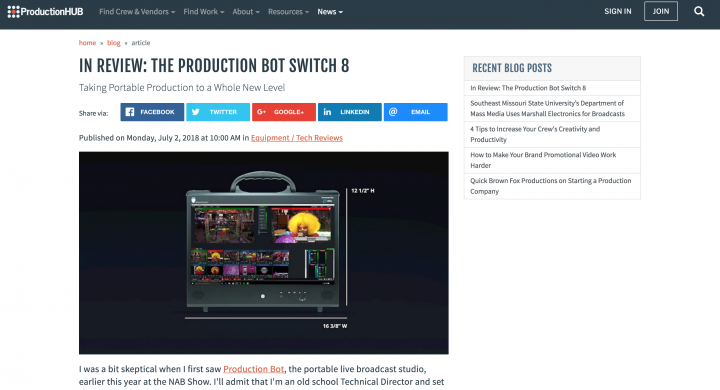Screen dimensions: 720x390
Task: Click the Recent Blog Posts heading
Action: [512, 68]
